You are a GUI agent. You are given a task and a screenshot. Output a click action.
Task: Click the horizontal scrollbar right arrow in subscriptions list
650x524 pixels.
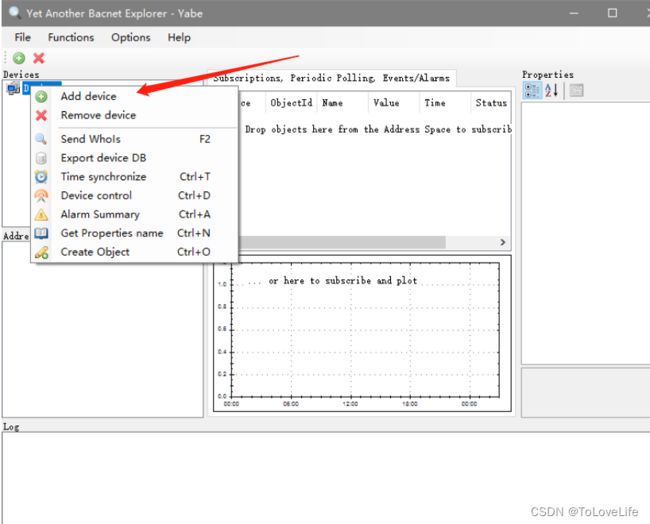tap(503, 242)
